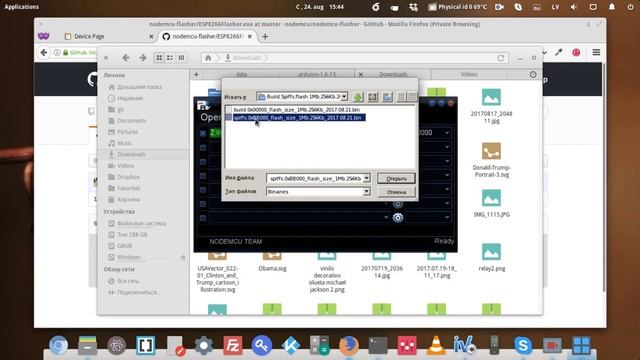Go up one folder in open dialog
The image size is (640, 360).
pyautogui.click(x=358, y=97)
